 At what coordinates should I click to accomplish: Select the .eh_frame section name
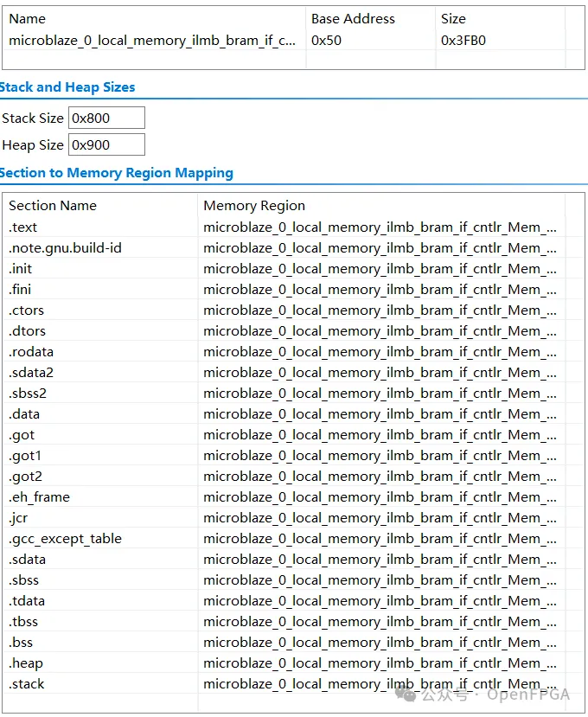pos(39,497)
